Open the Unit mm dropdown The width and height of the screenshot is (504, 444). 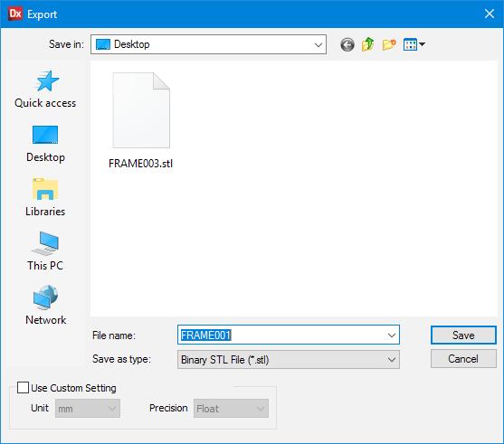tap(88, 409)
